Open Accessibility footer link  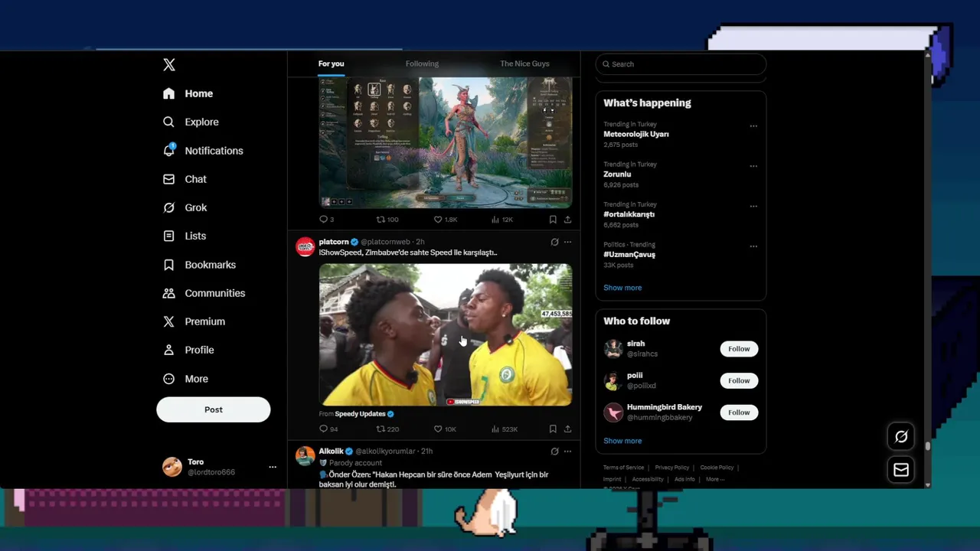648,479
